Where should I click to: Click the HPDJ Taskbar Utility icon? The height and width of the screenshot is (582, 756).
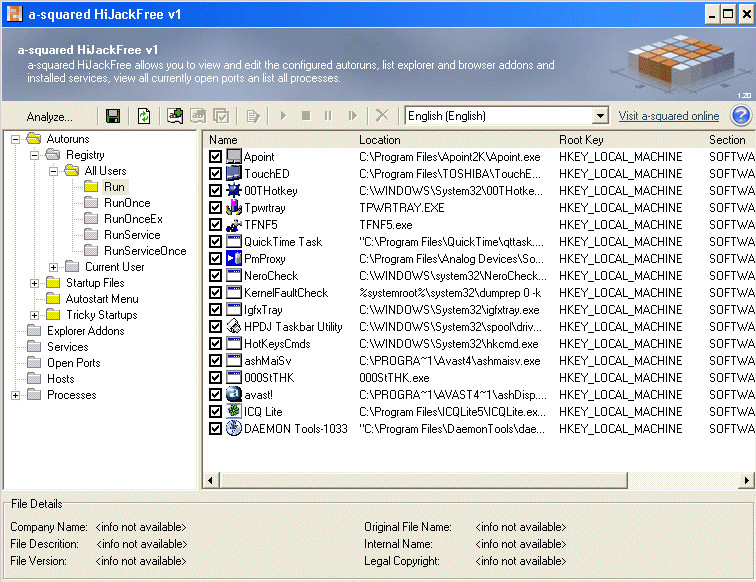[x=234, y=326]
